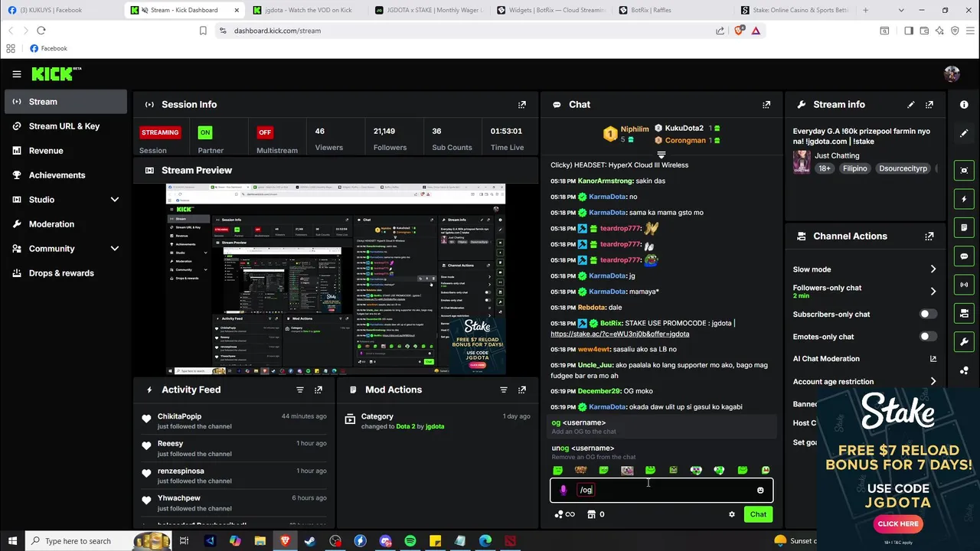Select the 'unog <username>' command suggestion

click(662, 452)
